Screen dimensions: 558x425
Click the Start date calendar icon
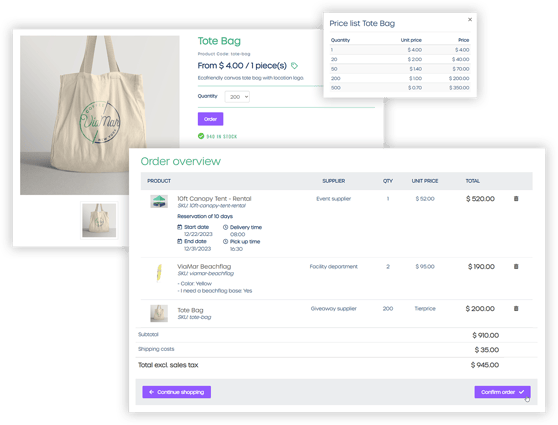pos(180,227)
